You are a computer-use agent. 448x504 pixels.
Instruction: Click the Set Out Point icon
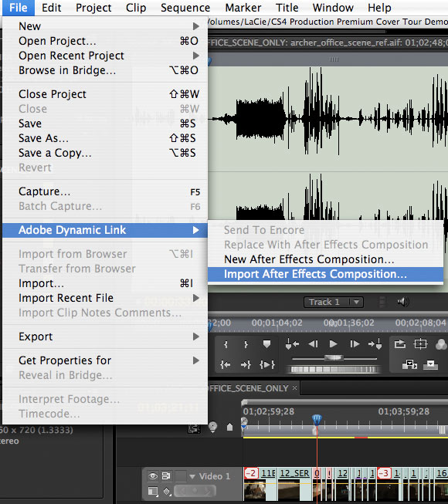point(246,344)
